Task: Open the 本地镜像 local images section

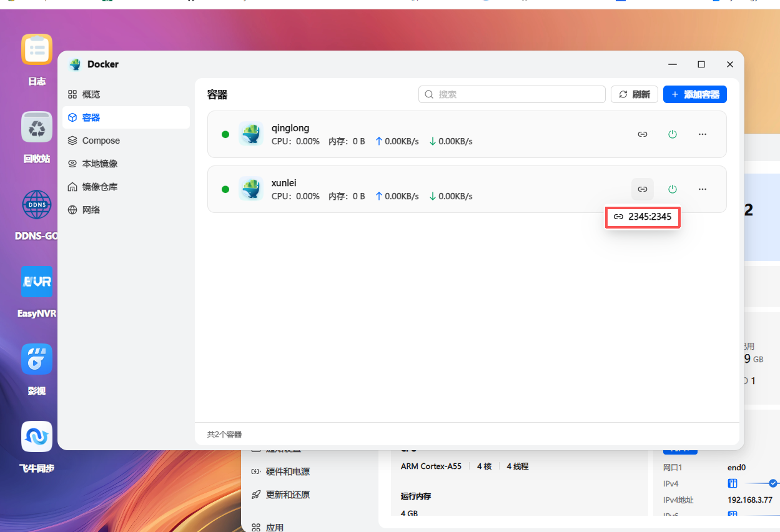Action: click(99, 163)
